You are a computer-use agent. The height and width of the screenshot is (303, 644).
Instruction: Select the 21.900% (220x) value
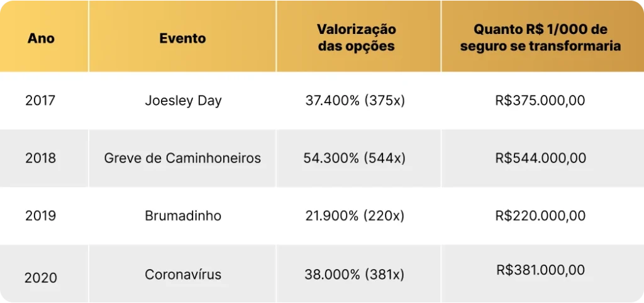pos(355,216)
